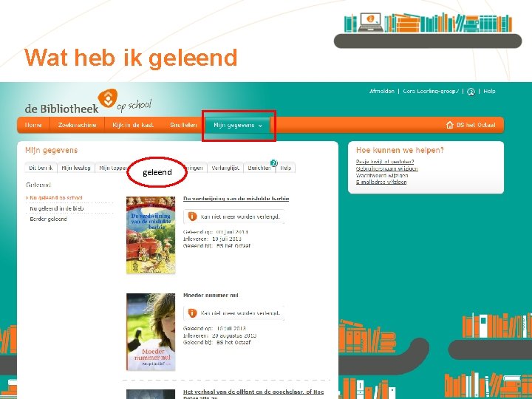Select Eerder geleend in sidebar
Viewport: 532px width, 399px height.
point(48,219)
